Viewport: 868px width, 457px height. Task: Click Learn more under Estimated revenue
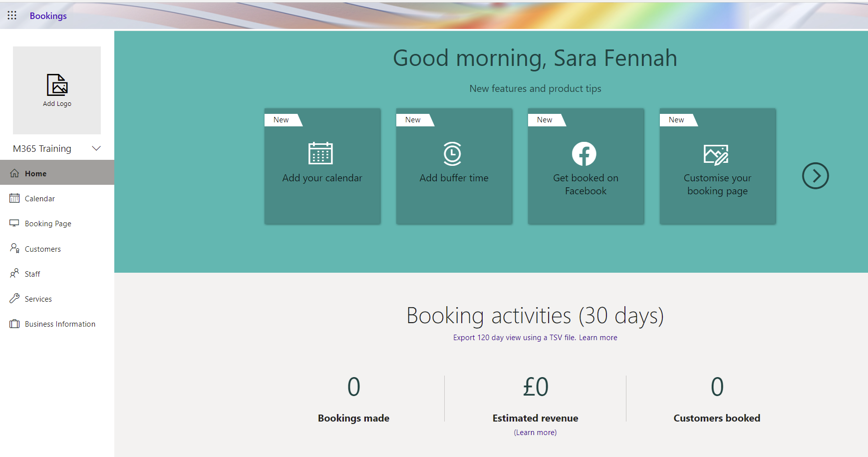[x=535, y=433]
